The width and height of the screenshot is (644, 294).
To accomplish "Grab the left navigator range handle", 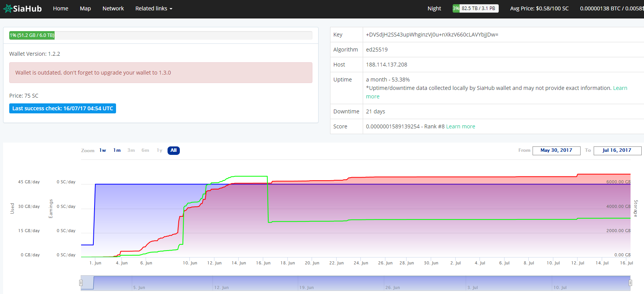I will click(81, 283).
